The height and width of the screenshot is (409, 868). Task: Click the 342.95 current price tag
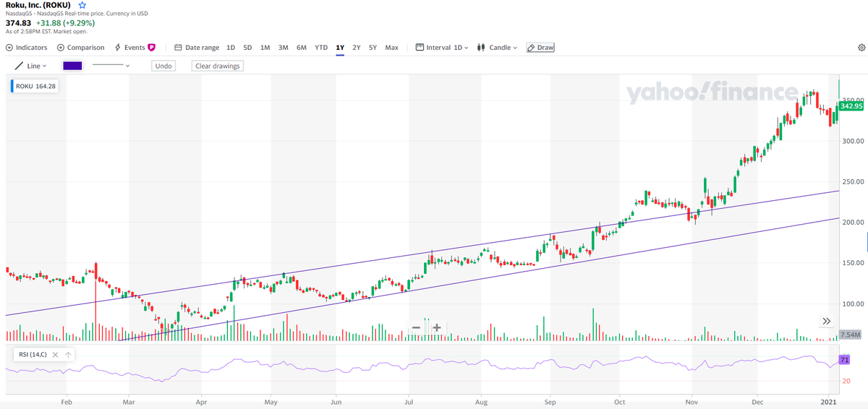pos(851,106)
